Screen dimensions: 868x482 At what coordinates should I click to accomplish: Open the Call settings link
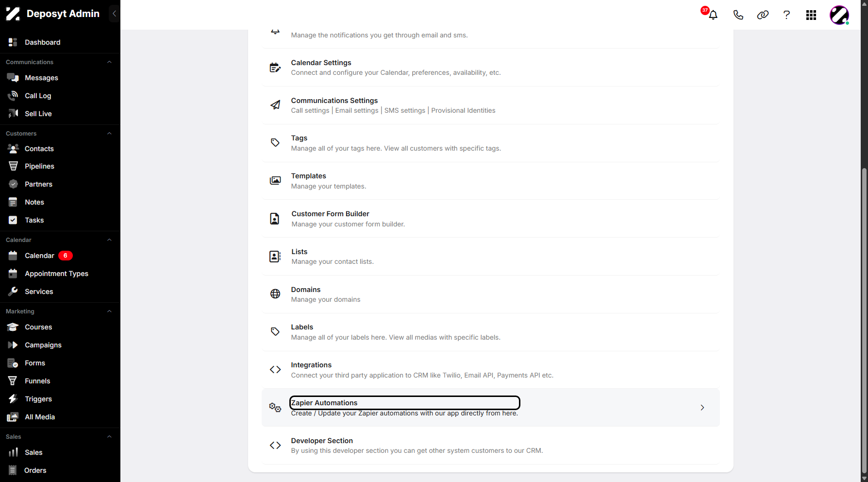click(310, 111)
